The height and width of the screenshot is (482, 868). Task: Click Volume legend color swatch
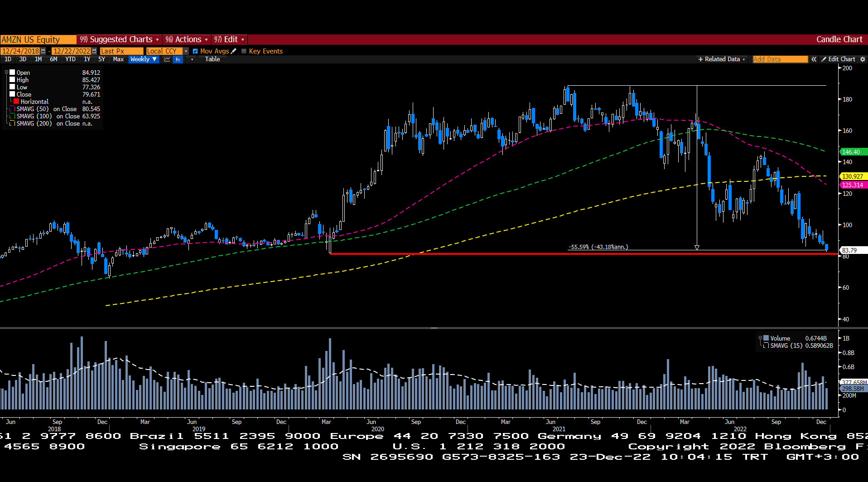coord(766,338)
